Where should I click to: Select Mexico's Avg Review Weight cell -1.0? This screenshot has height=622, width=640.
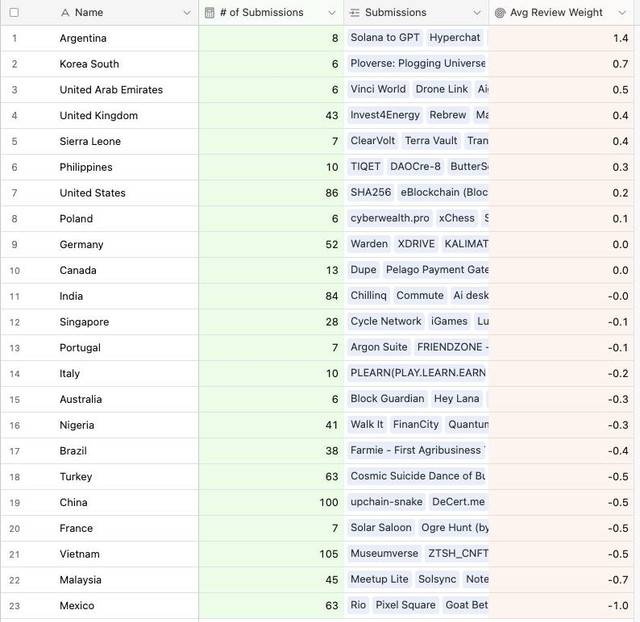(561, 606)
